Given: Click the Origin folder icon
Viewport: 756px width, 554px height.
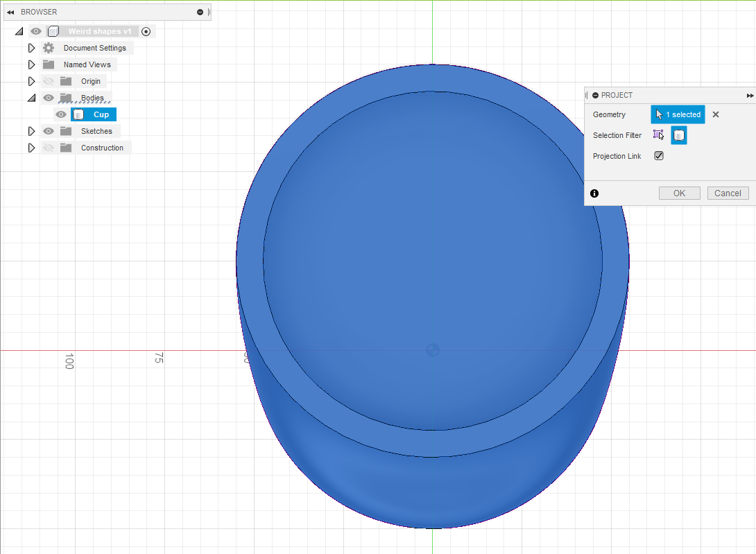Looking at the screenshot, I should (x=66, y=81).
